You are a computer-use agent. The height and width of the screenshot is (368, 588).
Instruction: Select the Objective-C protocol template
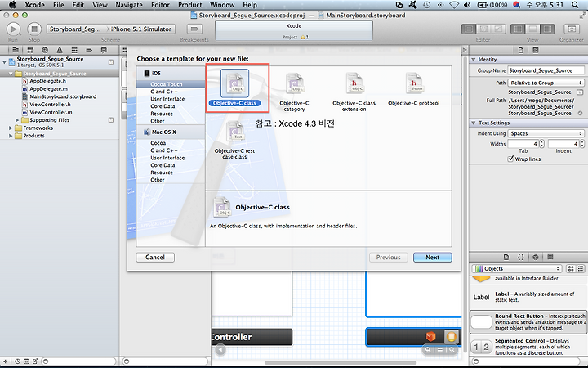click(x=413, y=89)
